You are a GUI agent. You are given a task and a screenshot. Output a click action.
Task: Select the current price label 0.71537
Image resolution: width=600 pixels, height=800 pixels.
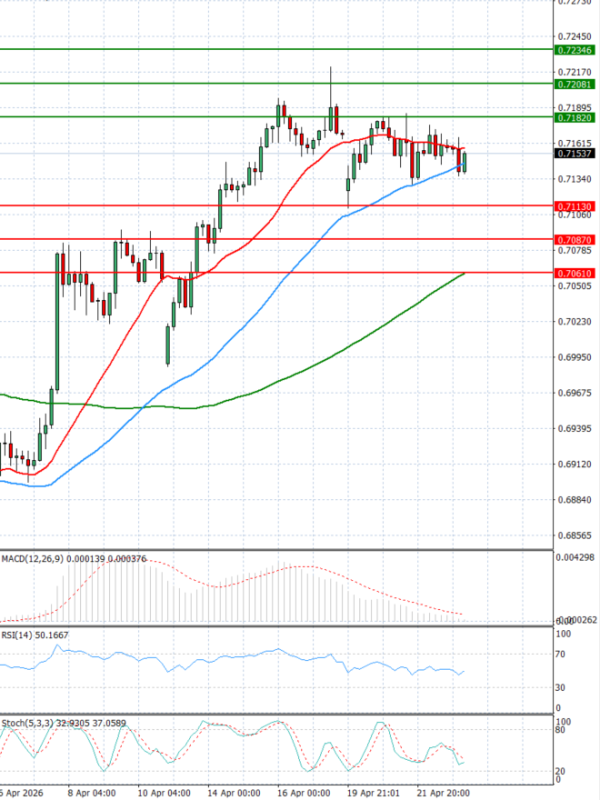(575, 154)
